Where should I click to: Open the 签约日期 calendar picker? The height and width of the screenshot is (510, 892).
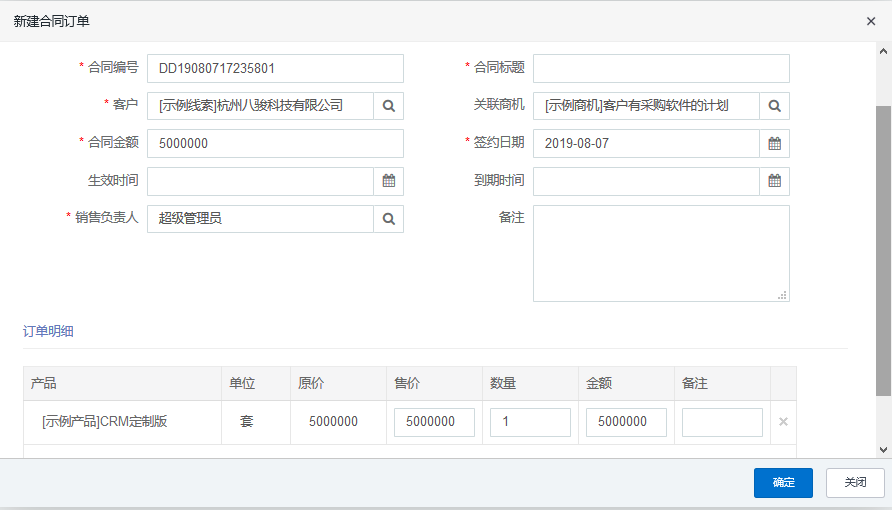click(775, 144)
